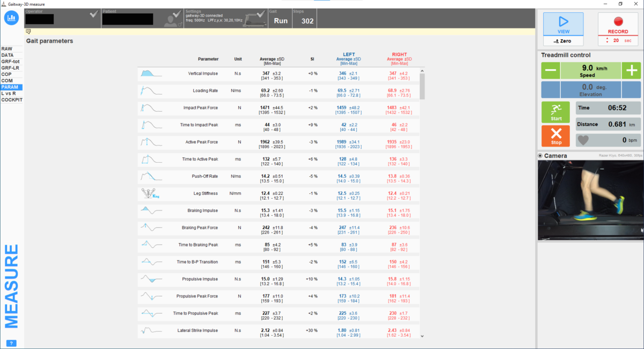Click the VIEW play button

click(x=563, y=25)
